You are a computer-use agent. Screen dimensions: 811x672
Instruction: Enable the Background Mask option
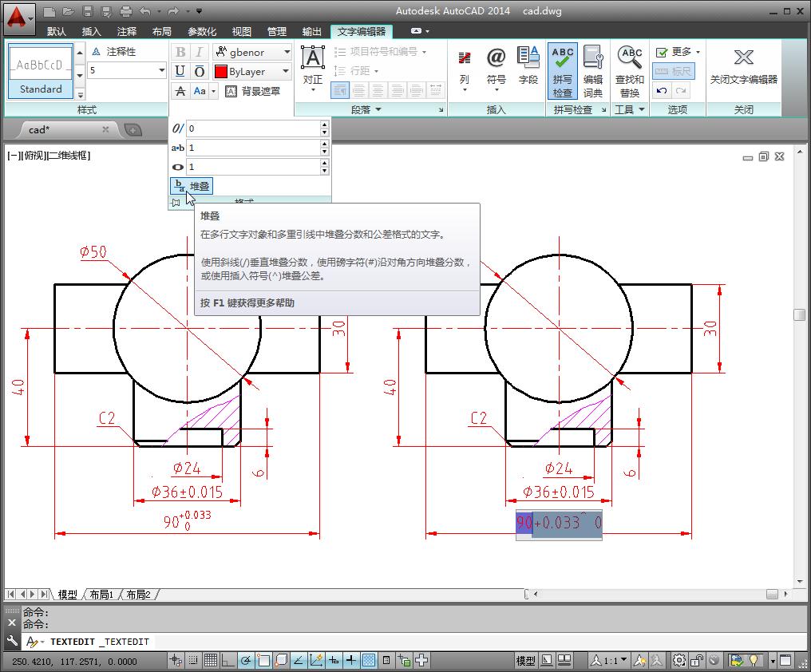point(250,89)
